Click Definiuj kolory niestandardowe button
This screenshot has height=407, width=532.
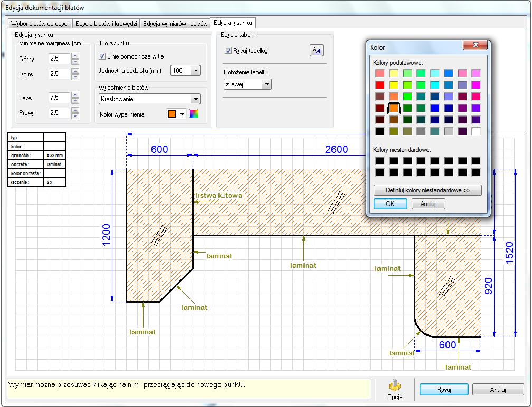coord(427,190)
